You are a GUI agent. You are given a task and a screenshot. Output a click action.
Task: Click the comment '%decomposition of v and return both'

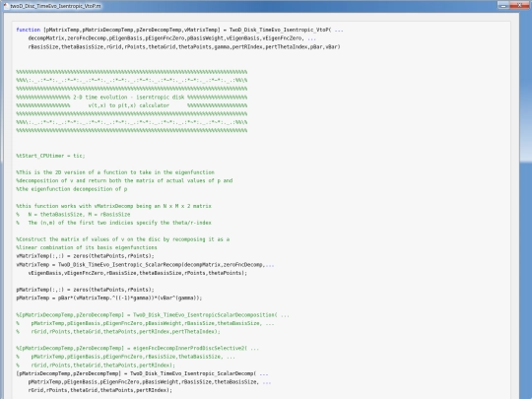[x=124, y=181]
